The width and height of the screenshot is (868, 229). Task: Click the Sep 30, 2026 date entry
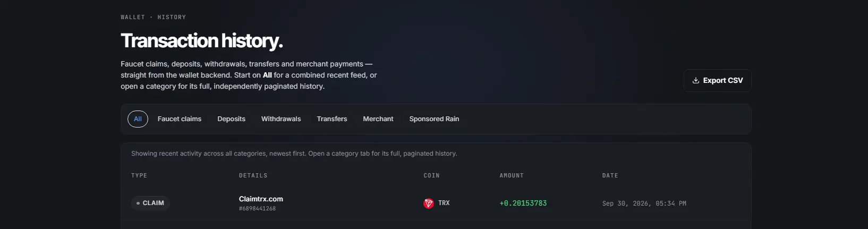click(x=644, y=203)
